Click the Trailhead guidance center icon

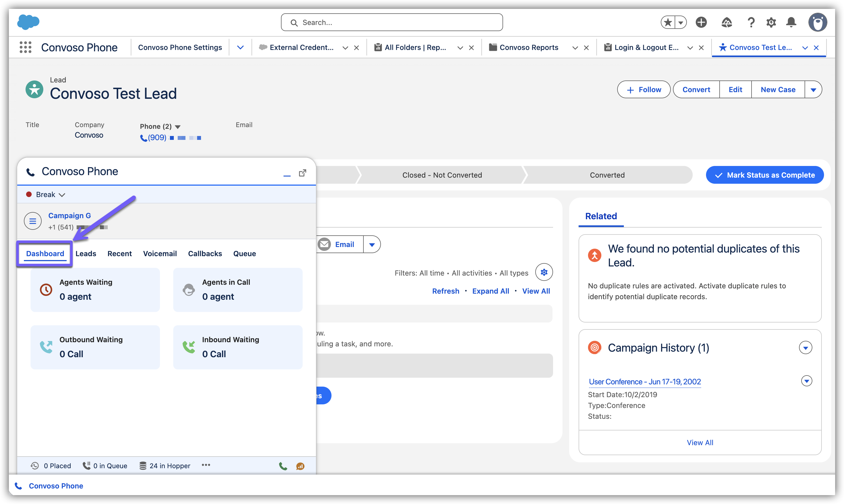point(727,22)
